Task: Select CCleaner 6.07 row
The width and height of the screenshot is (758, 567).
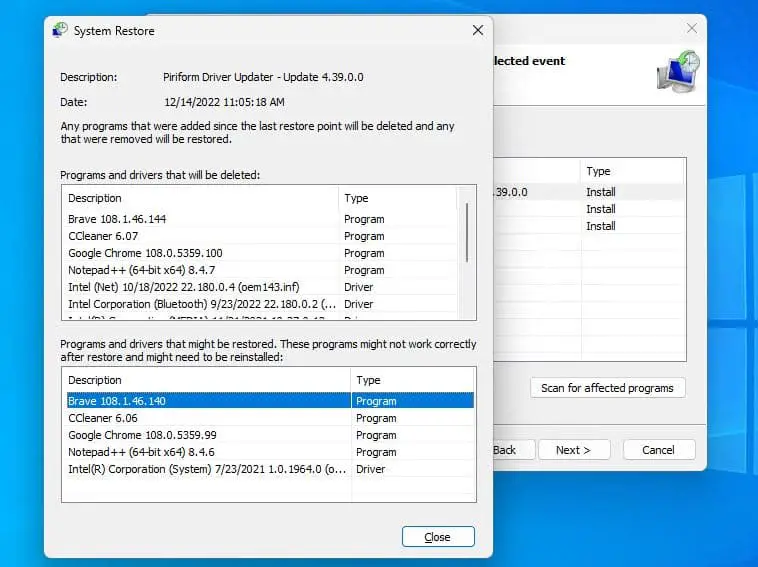Action: [261, 236]
